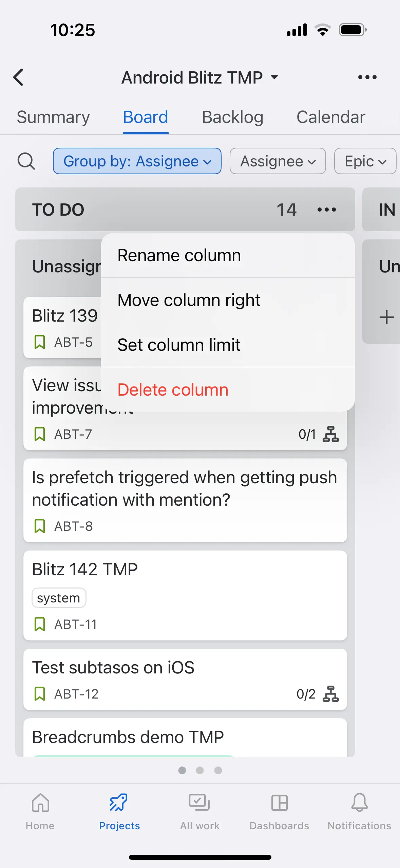The width and height of the screenshot is (400, 868).
Task: Tap the search icon above the board
Action: (x=26, y=162)
